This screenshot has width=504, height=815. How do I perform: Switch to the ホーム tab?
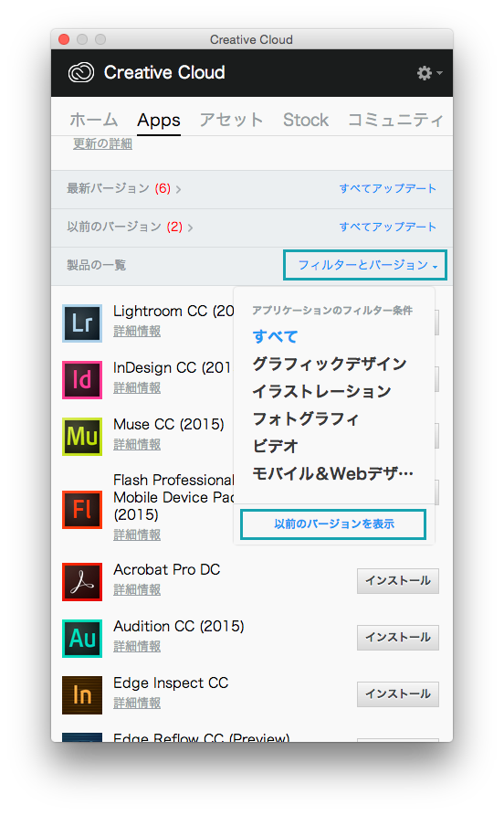coord(93,120)
